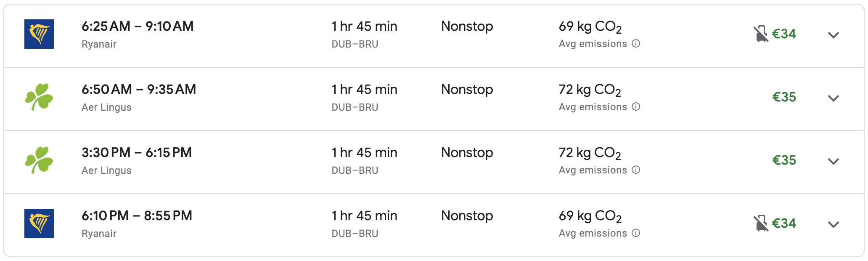Click no-carry-on bag icon on 6:25 AM flight
868x261 pixels.
pyautogui.click(x=760, y=34)
